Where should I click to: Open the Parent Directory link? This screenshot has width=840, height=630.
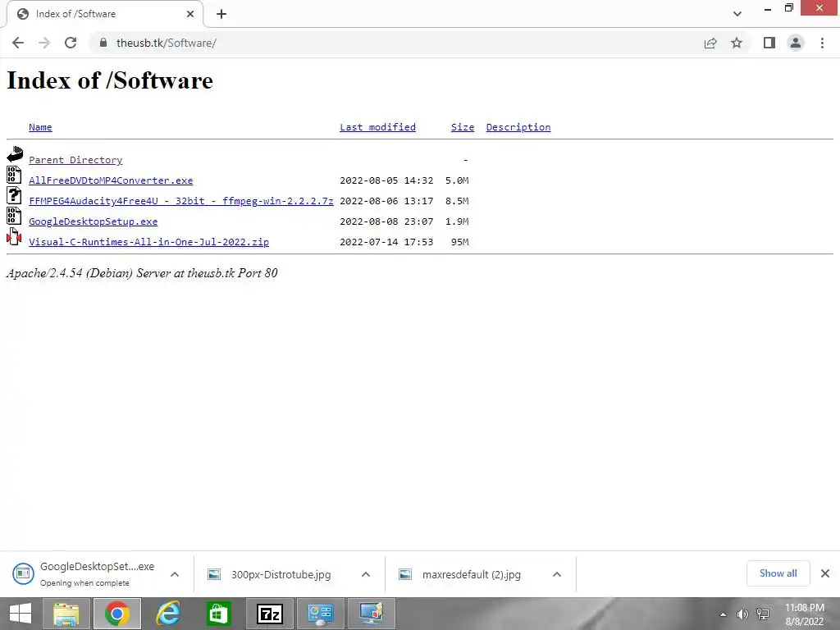75,160
